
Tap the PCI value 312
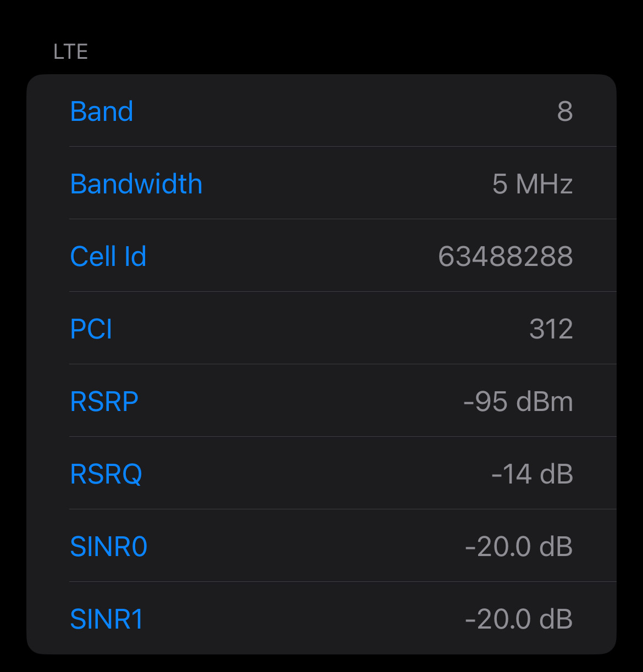551,329
